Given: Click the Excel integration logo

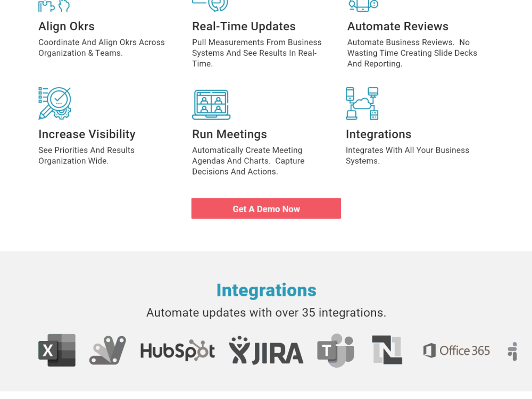Looking at the screenshot, I should (57, 350).
